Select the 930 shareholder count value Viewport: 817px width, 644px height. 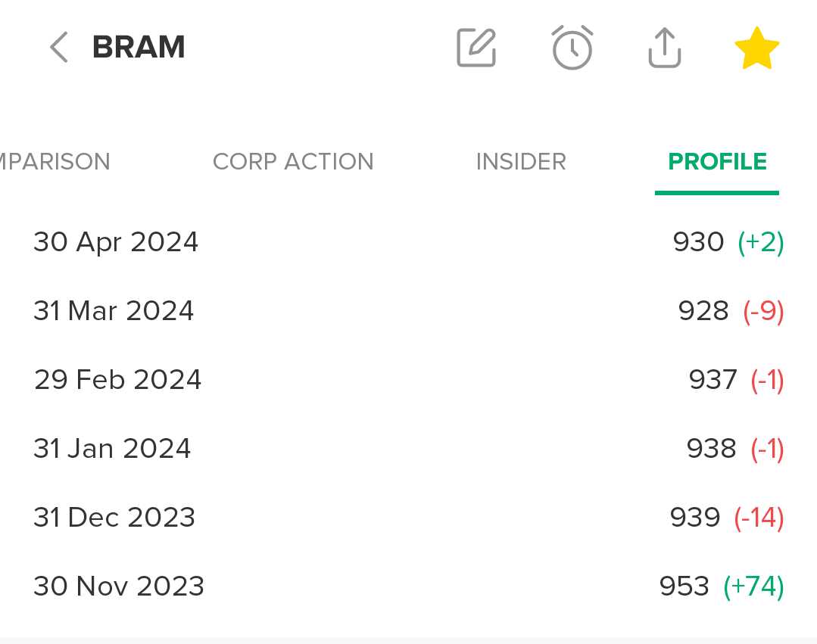(698, 242)
